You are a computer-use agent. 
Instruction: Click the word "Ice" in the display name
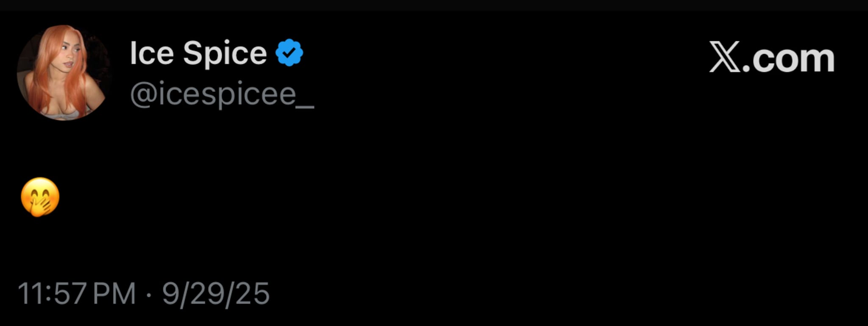(151, 53)
